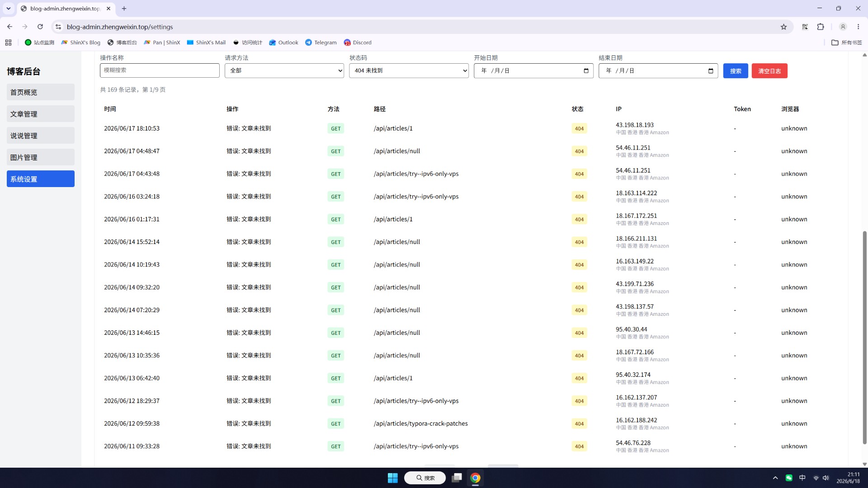Open the 结束日期 calendar picker icon

[711, 70]
